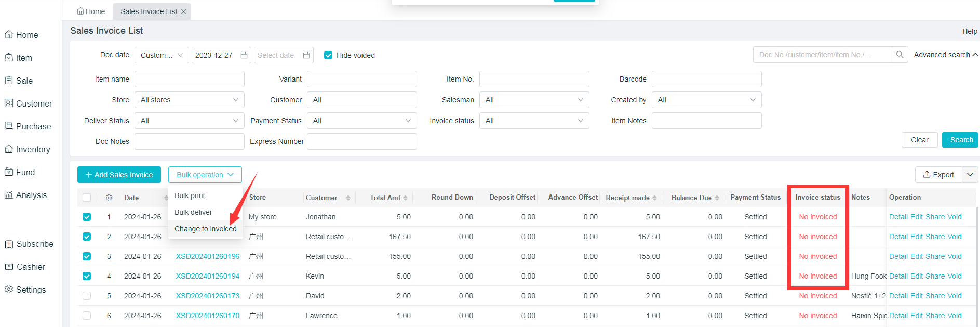Click the search magnifier icon
The image size is (980, 327).
tap(900, 55)
